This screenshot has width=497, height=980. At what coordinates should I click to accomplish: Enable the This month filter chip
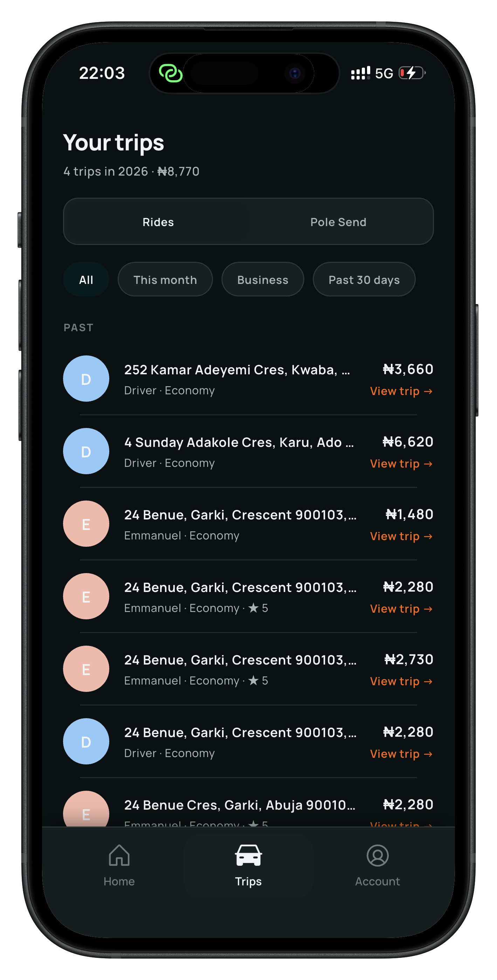pos(165,280)
